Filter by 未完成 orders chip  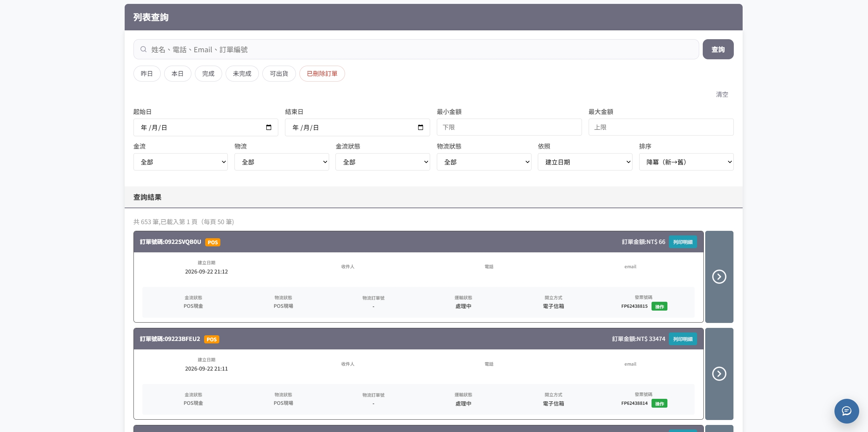(242, 73)
